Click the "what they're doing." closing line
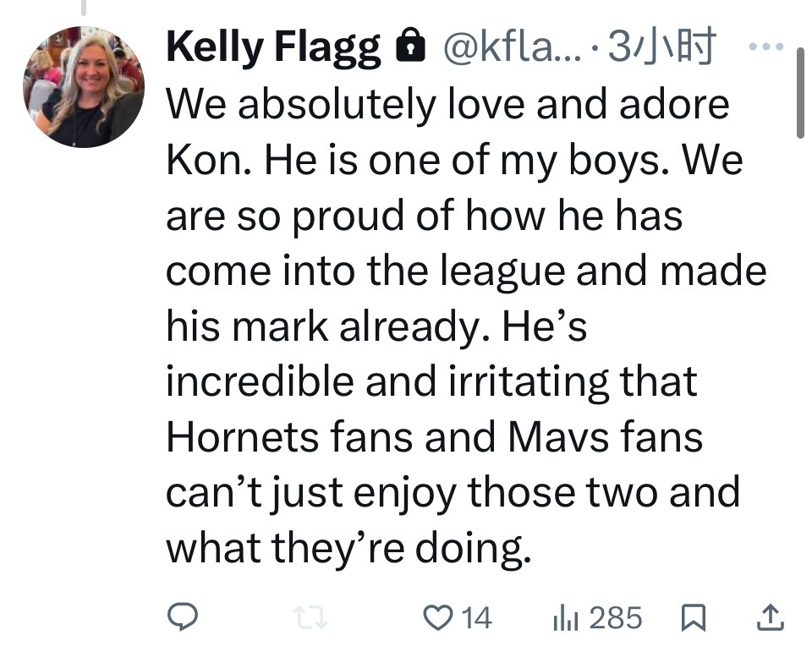This screenshot has width=812, height=652. tap(348, 549)
